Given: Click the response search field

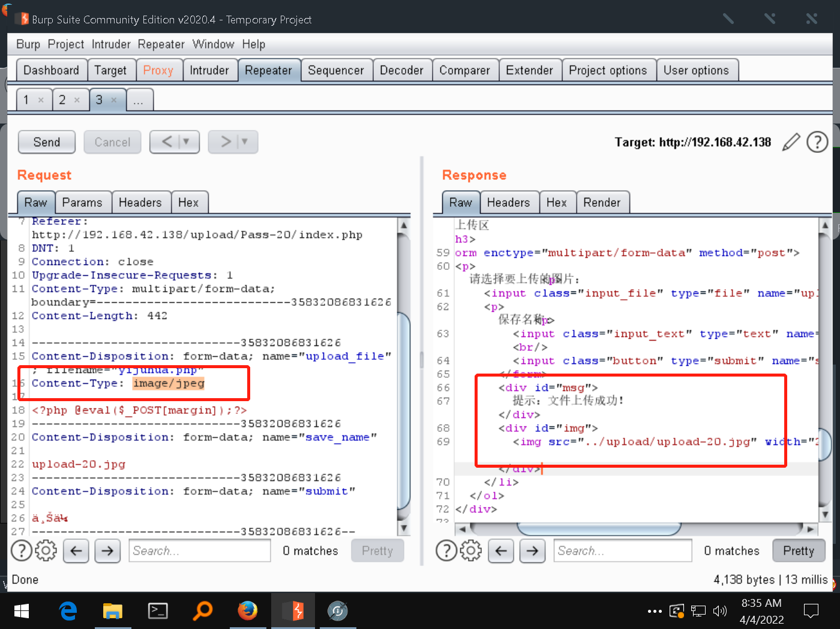Looking at the screenshot, I should pyautogui.click(x=623, y=550).
